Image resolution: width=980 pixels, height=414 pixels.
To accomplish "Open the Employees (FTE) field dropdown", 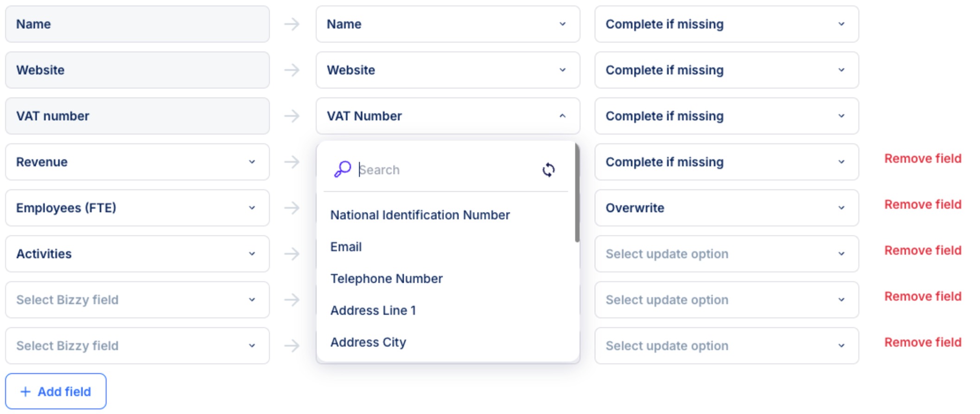I will tap(137, 208).
